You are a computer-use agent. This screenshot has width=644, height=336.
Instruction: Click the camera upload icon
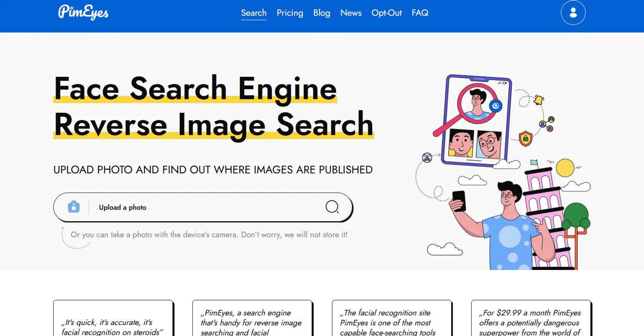pyautogui.click(x=74, y=207)
